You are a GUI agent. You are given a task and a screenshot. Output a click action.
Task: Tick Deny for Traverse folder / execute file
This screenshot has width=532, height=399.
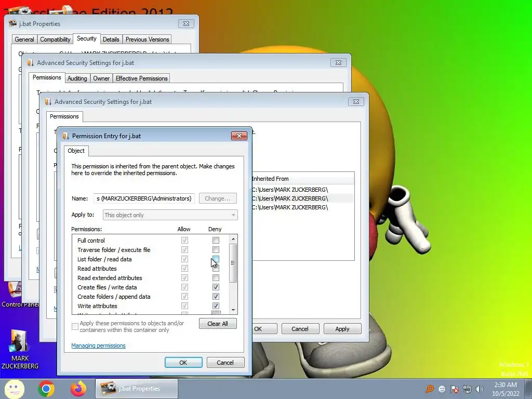coord(216,250)
